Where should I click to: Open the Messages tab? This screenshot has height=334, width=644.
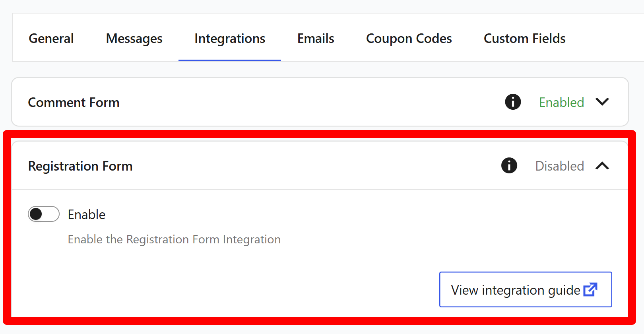[134, 38]
